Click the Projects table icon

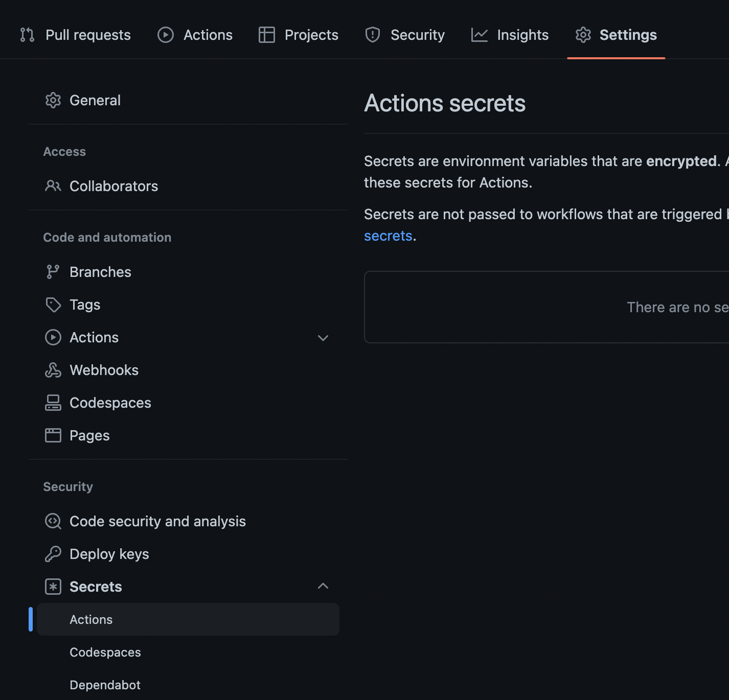click(267, 35)
